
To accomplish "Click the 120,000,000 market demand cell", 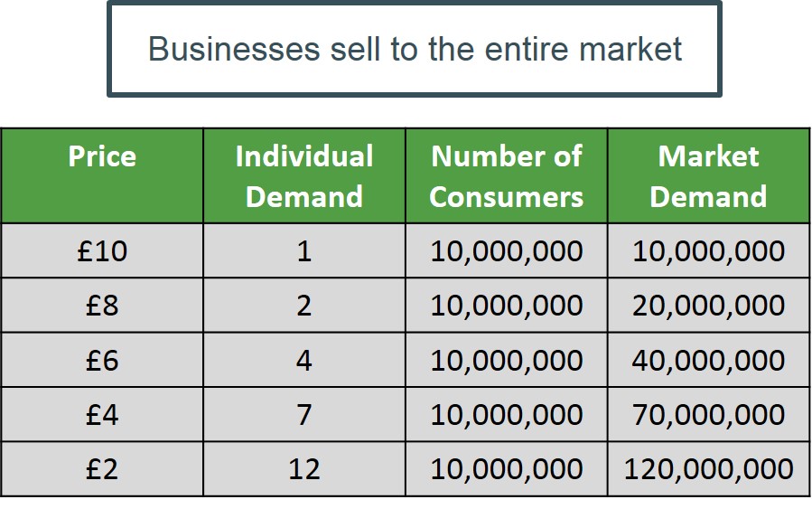I will [708, 469].
